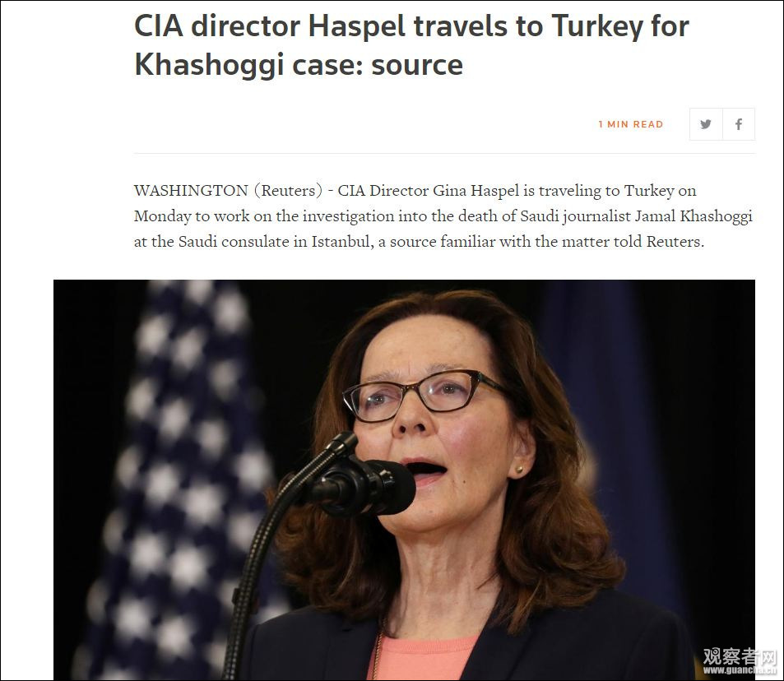This screenshot has height=681, width=784.
Task: Click the name Jamal Khashoggi in the paragraph
Action: [693, 216]
